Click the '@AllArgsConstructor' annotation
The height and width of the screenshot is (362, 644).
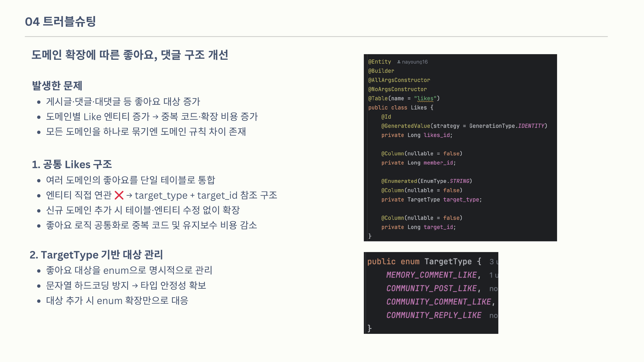tap(399, 80)
